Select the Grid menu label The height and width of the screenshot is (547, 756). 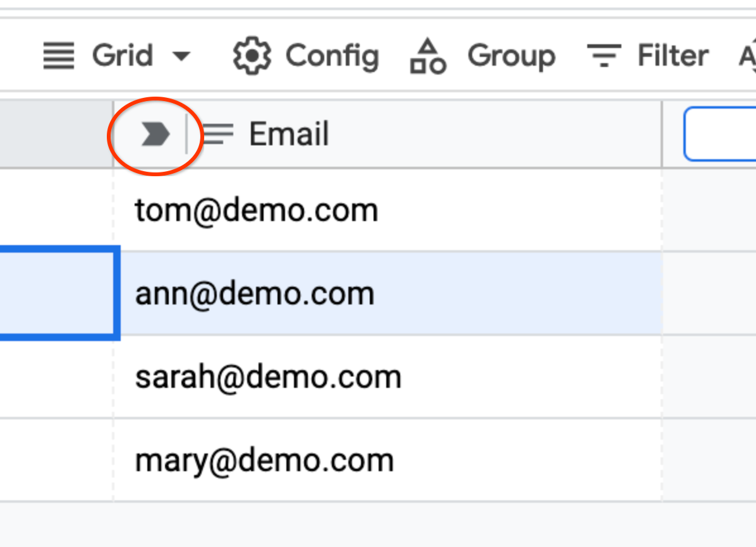(x=124, y=56)
